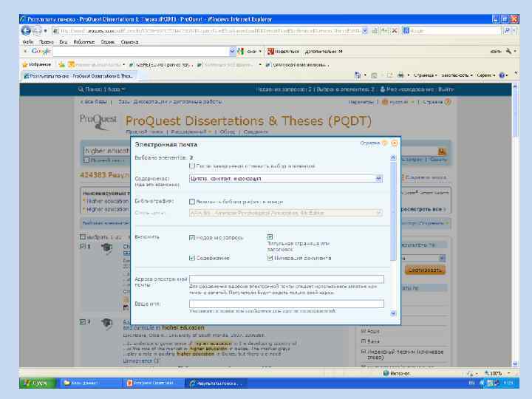This screenshot has height=399, width=532.
Task: Click the orange sort button in sidebar
Action: point(425,270)
